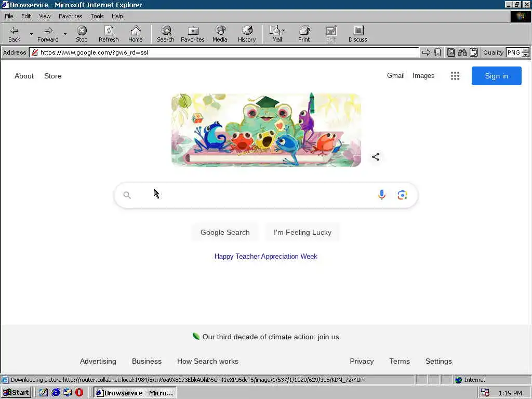532x399 pixels.
Task: Click the Outlook Express quick launch icon
Action: coord(68,393)
